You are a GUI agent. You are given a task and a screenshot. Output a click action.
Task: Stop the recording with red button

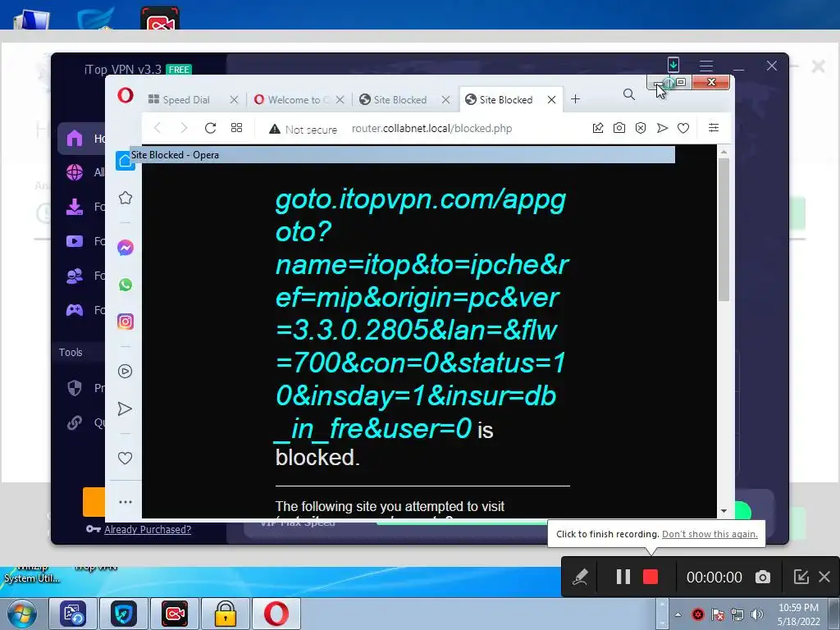(x=651, y=577)
